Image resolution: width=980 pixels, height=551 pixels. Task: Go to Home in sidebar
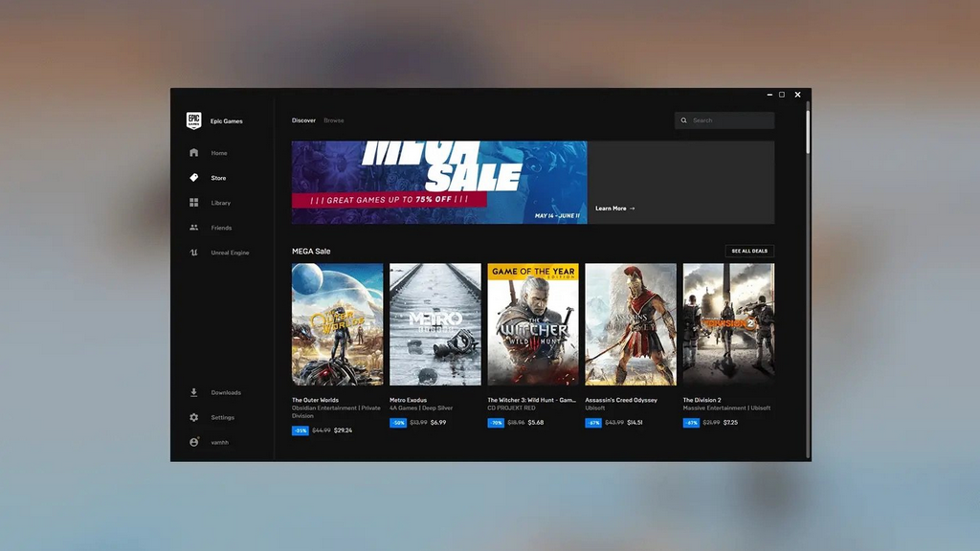coord(219,153)
